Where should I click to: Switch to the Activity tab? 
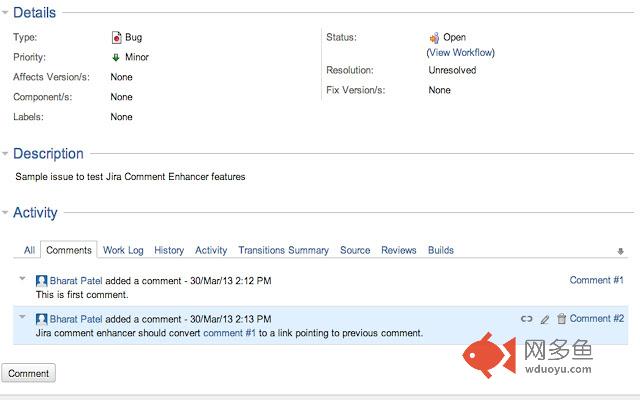coord(211,250)
